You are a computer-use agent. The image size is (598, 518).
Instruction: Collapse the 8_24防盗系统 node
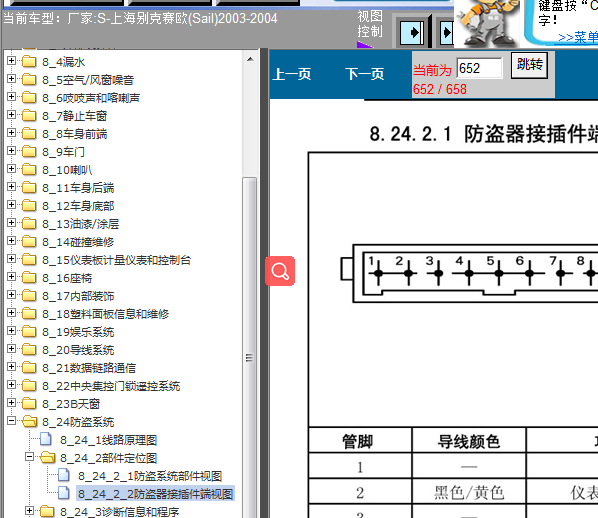tap(11, 421)
